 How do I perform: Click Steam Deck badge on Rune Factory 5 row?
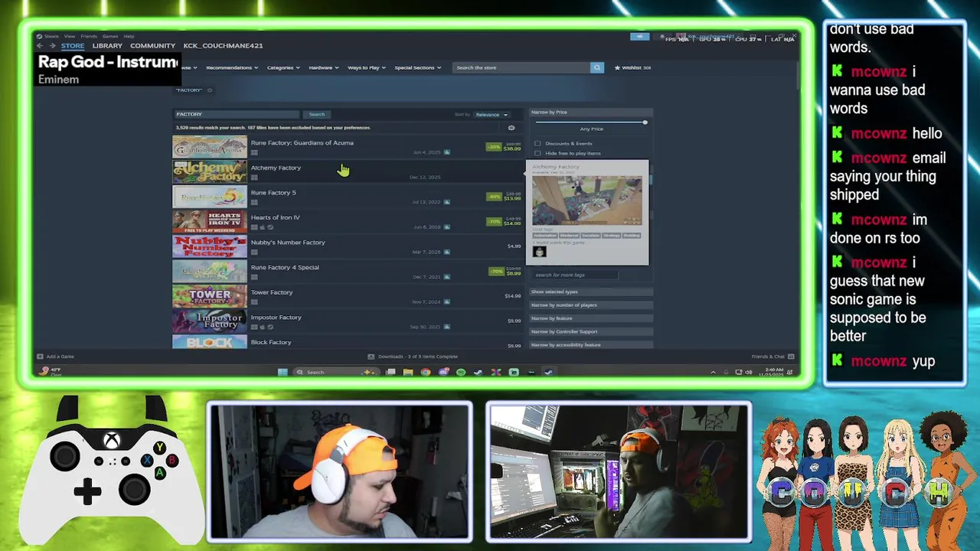tap(447, 202)
